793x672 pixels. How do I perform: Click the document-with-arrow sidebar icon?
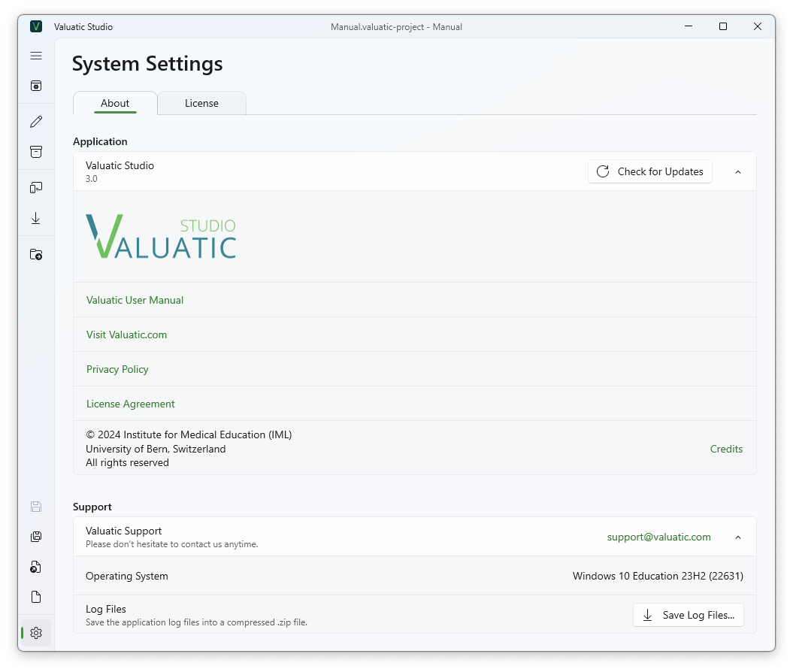coord(36,567)
